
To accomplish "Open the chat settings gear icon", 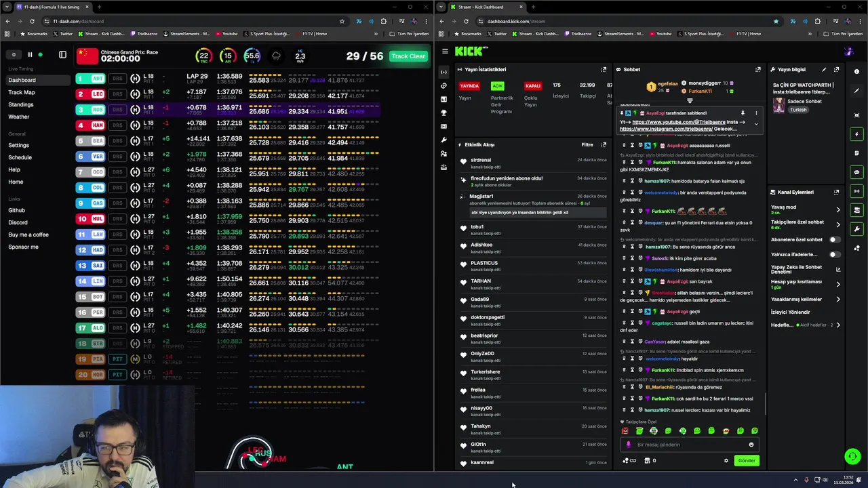I will [726, 461].
